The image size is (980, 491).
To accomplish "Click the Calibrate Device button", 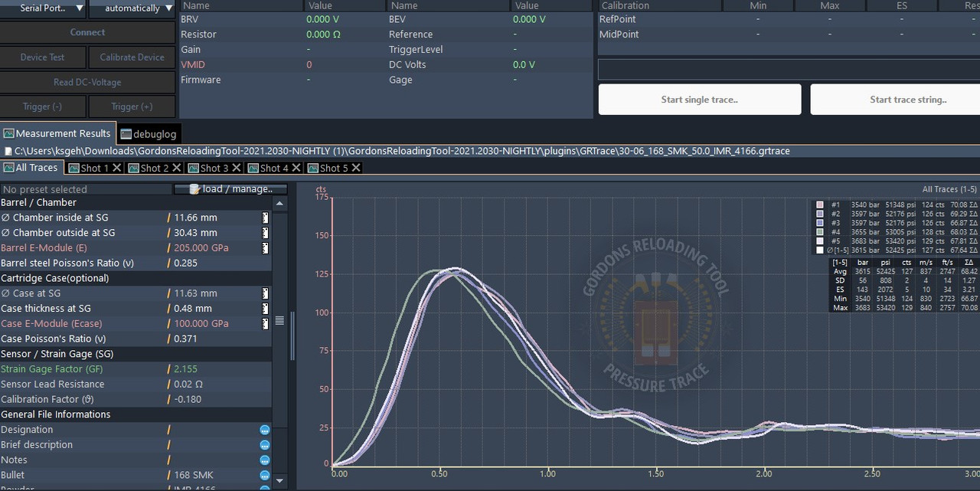I will [132, 57].
